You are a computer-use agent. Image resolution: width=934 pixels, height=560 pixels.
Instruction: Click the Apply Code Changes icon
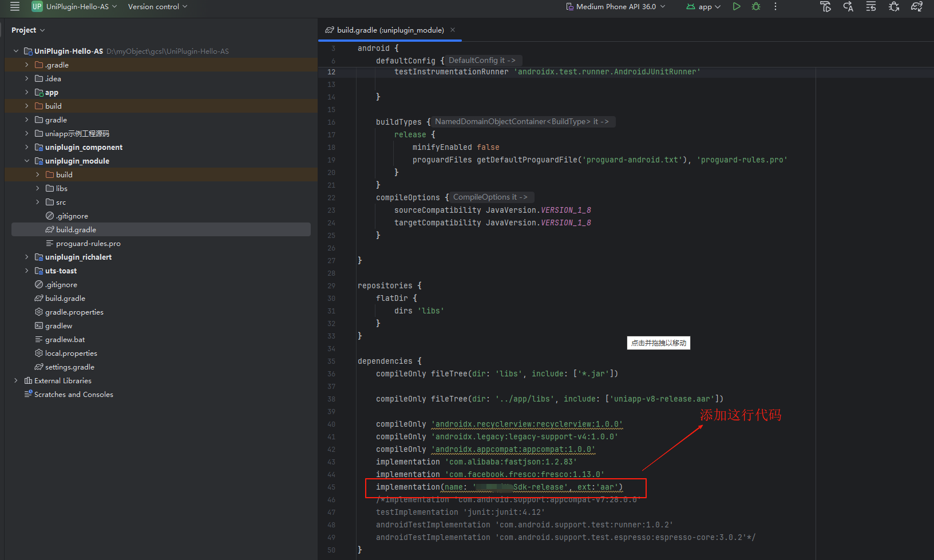[871, 6]
